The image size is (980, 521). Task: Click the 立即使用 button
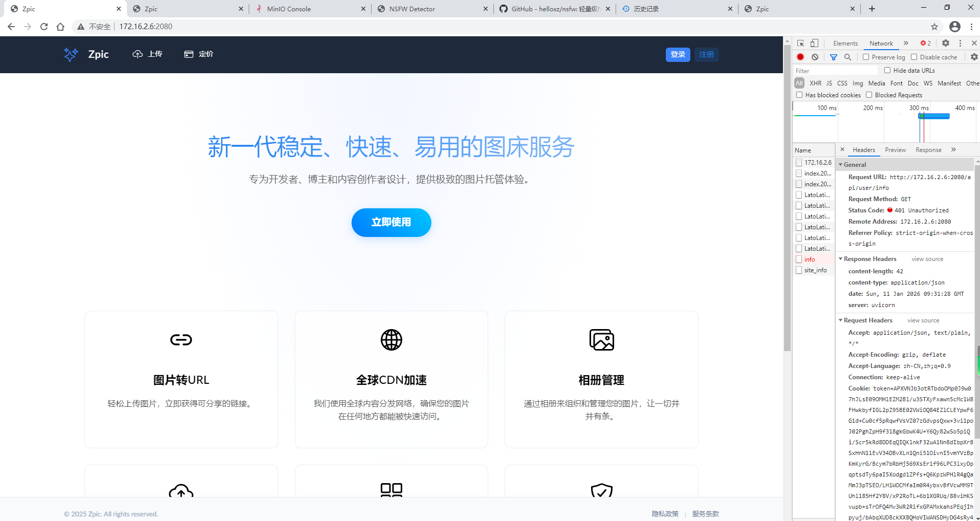click(x=391, y=223)
